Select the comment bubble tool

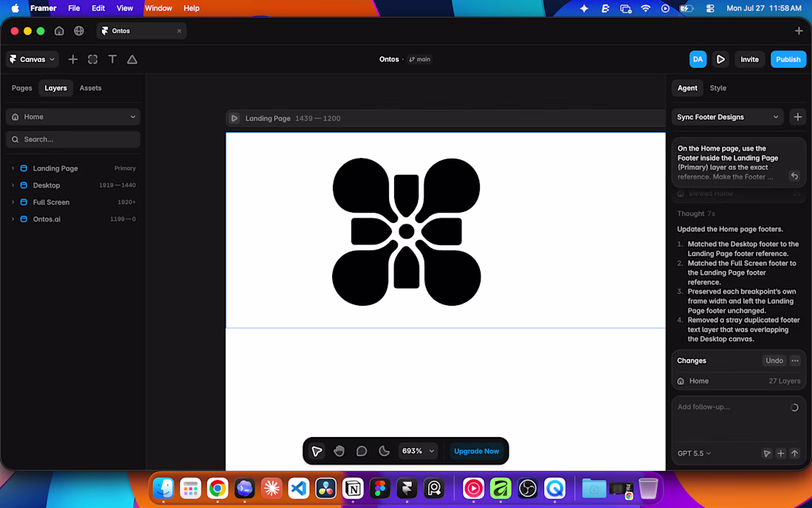coord(362,451)
